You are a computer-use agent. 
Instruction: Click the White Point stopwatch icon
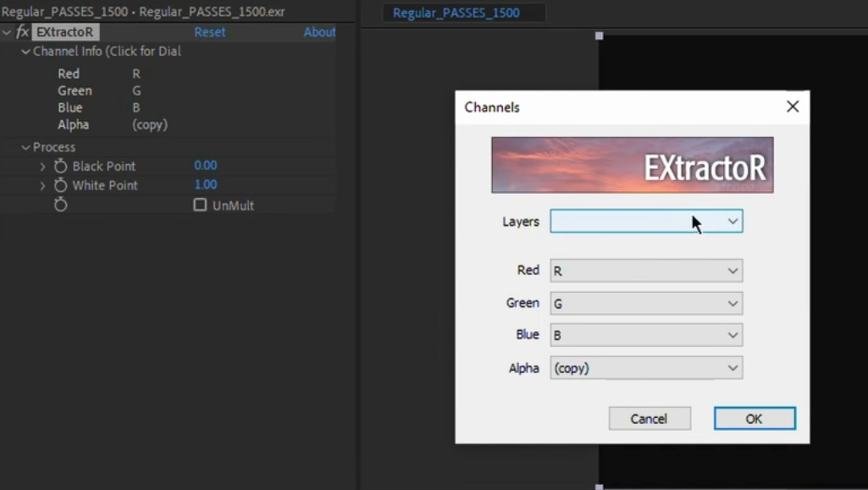point(60,185)
